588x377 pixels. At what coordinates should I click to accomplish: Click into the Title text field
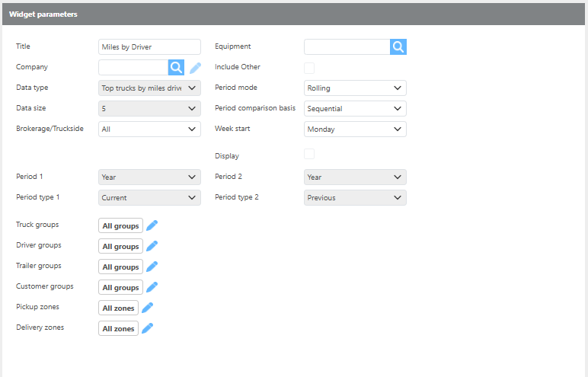[150, 47]
